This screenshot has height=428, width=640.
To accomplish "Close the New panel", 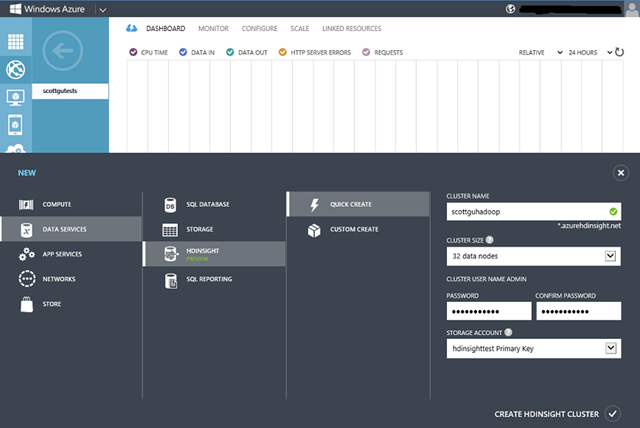I will pos(621,173).
